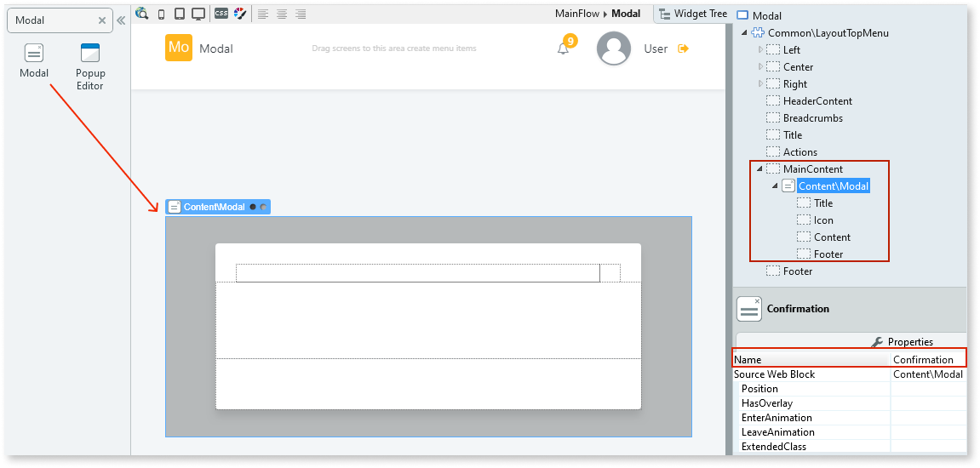The image size is (980, 468).
Task: Select Breadcrumbs placeholder in tree
Action: coord(812,118)
